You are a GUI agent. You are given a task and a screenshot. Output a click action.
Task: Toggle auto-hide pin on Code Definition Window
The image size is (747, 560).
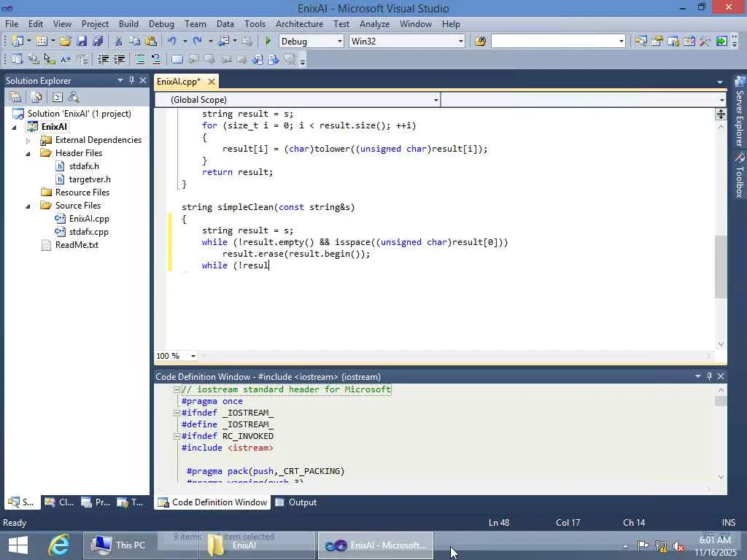[x=709, y=376]
